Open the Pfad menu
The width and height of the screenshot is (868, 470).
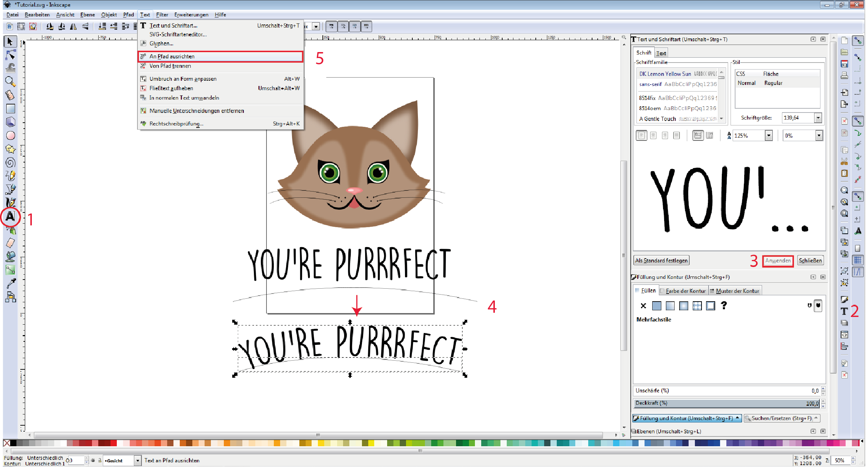128,15
